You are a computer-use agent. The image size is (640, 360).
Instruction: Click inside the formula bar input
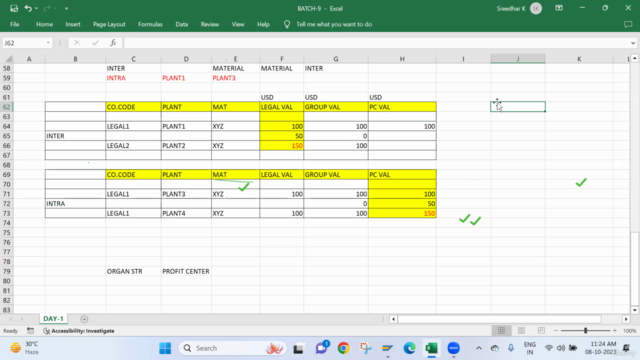click(x=376, y=43)
